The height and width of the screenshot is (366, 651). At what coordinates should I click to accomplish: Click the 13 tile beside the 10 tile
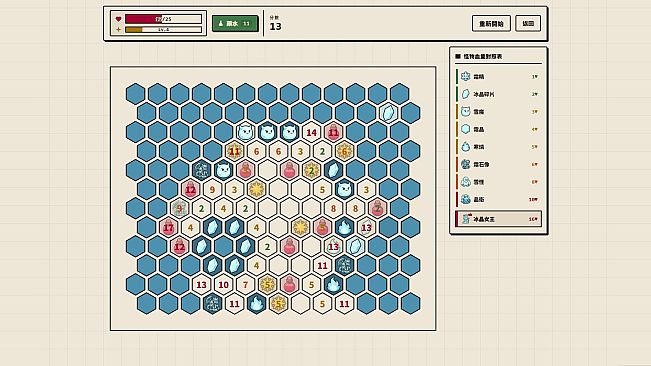click(x=201, y=285)
